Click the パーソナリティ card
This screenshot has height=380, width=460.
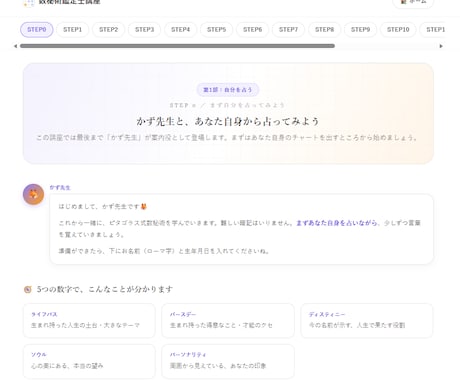(228, 361)
